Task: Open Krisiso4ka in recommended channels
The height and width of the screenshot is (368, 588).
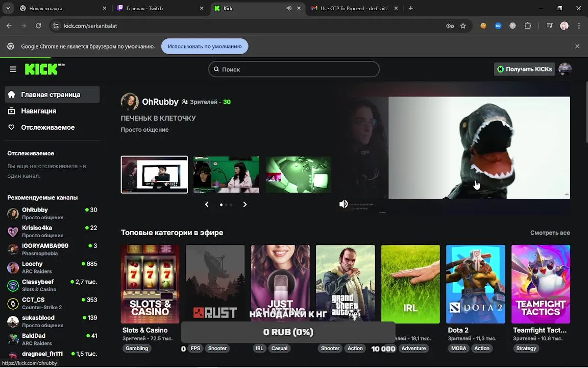Action: (52, 232)
